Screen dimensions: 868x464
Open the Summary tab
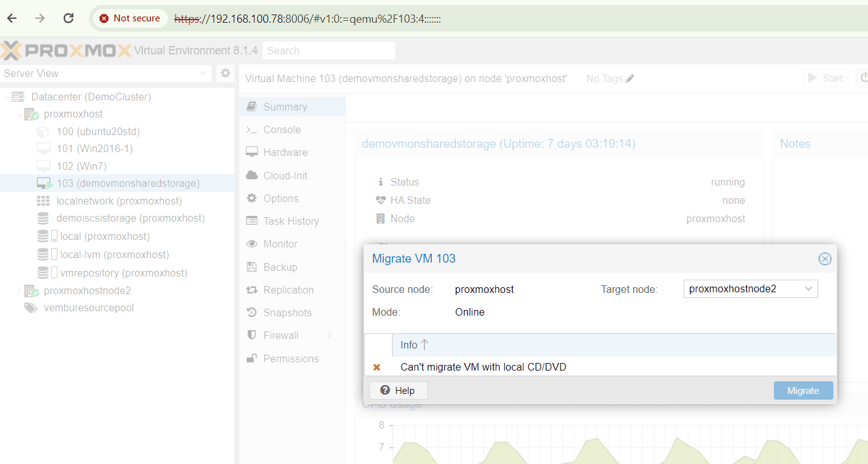pyautogui.click(x=292, y=107)
